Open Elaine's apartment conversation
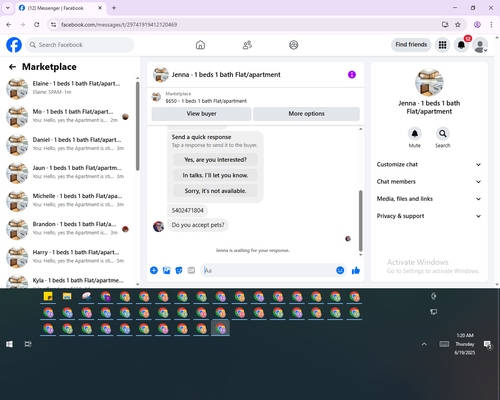Viewport: 500px width, 400px height. 68,88
